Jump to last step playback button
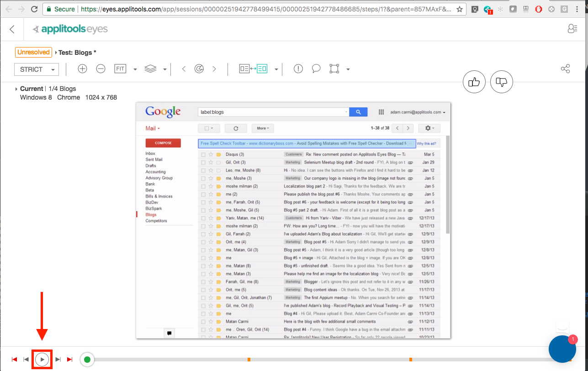 [x=69, y=360]
